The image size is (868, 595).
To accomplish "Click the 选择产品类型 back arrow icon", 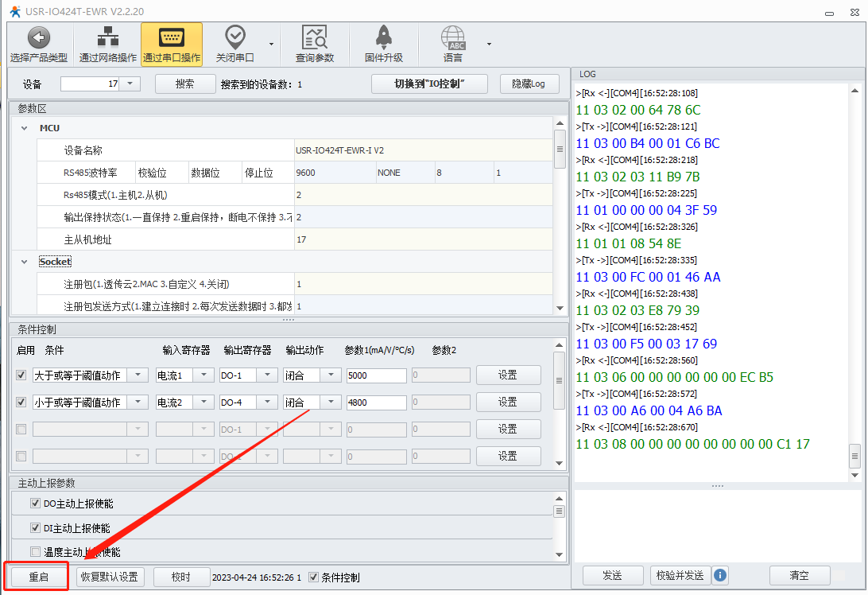I will click(x=39, y=37).
